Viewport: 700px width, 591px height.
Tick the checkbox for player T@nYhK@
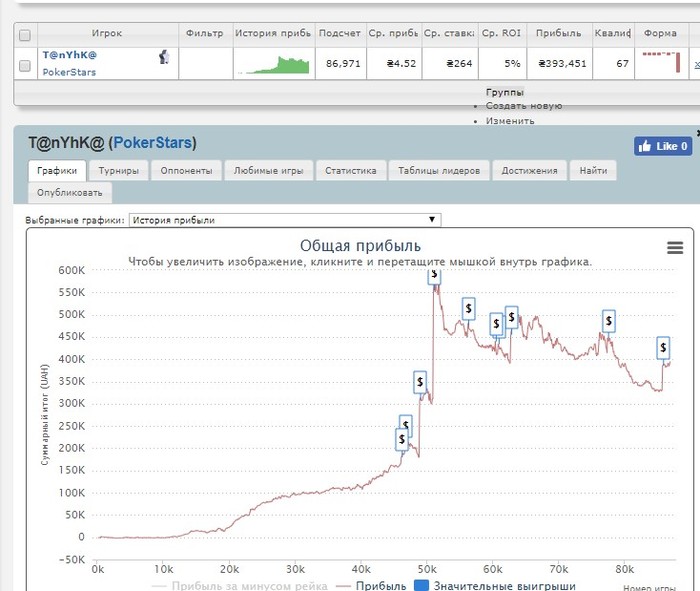(25, 66)
